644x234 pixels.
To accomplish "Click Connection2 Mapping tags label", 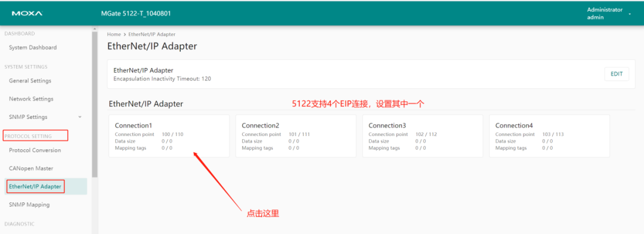I will 258,148.
